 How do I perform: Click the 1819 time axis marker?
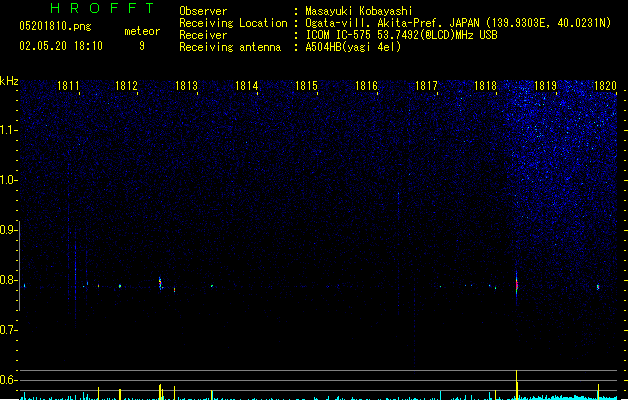(x=546, y=86)
